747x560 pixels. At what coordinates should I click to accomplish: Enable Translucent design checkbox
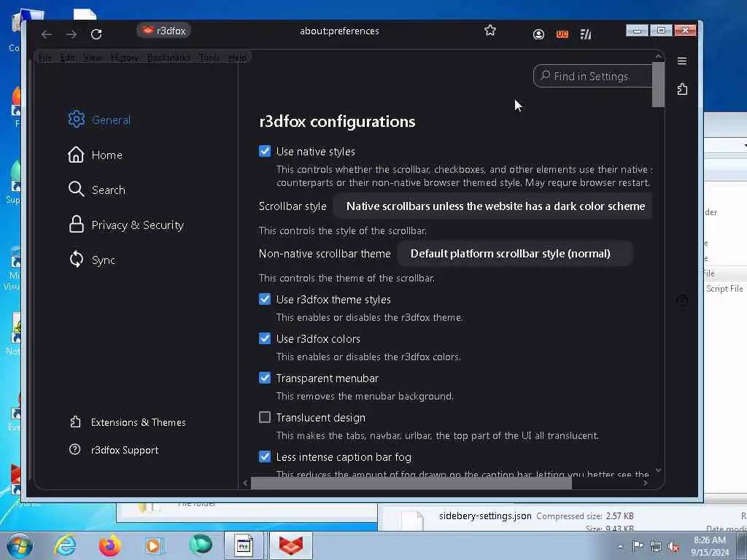coord(264,417)
